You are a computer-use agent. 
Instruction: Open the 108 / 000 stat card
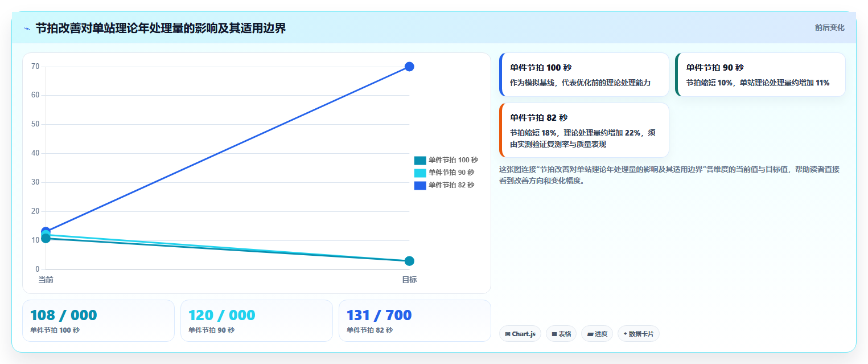(x=98, y=321)
